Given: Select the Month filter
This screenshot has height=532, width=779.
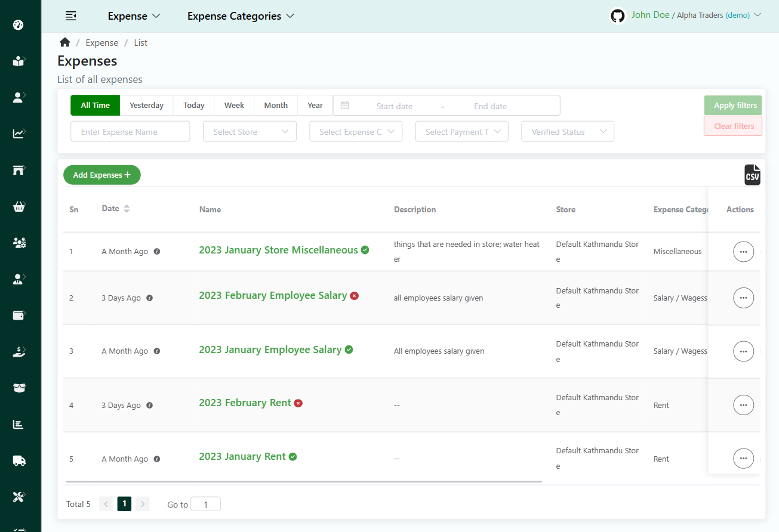Looking at the screenshot, I should [x=276, y=105].
